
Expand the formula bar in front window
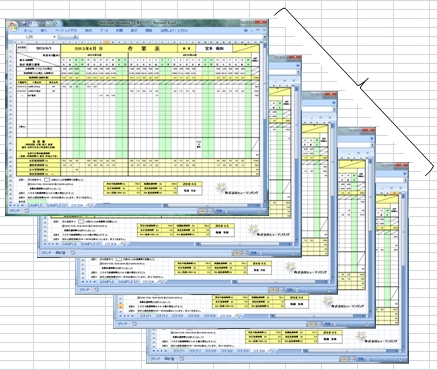[x=265, y=37]
